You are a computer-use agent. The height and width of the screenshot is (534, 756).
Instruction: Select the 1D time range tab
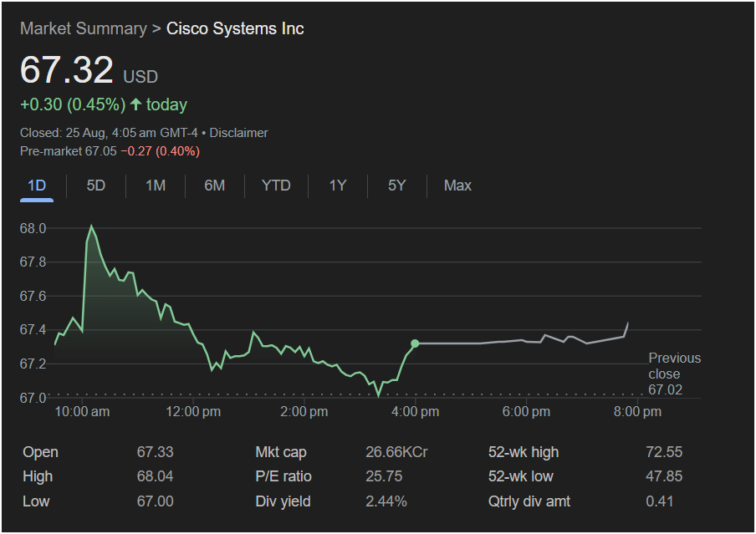37,186
